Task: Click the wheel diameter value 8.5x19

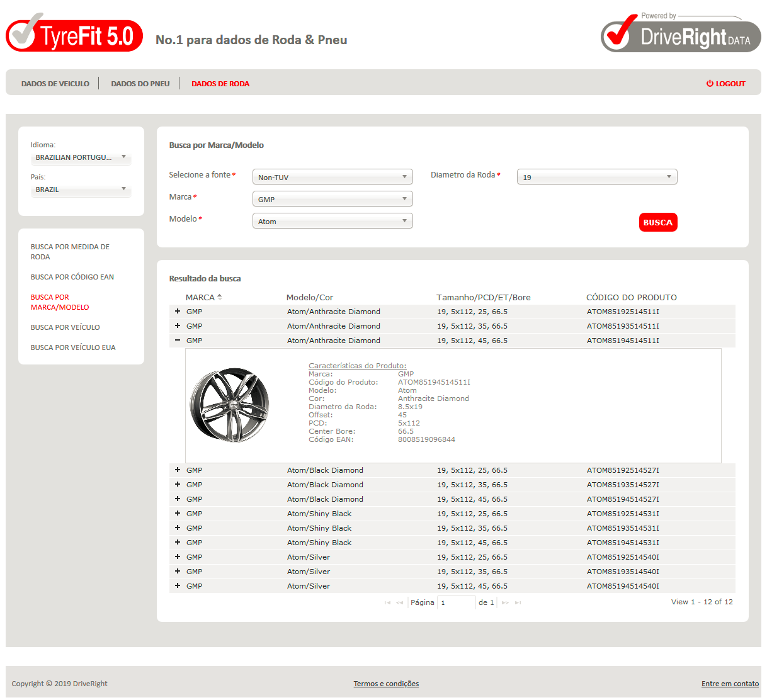Action: click(410, 407)
